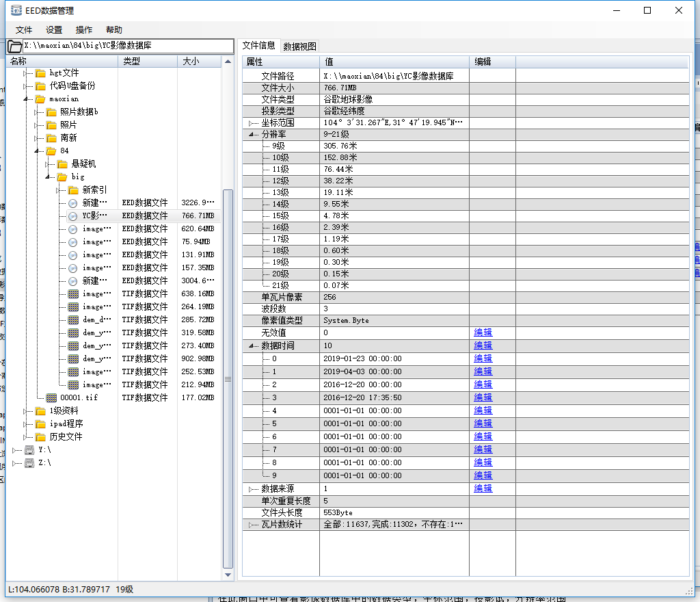Click the TIF icon of the 902.98MB file
Viewport: 700px width, 602px height.
coord(73,358)
